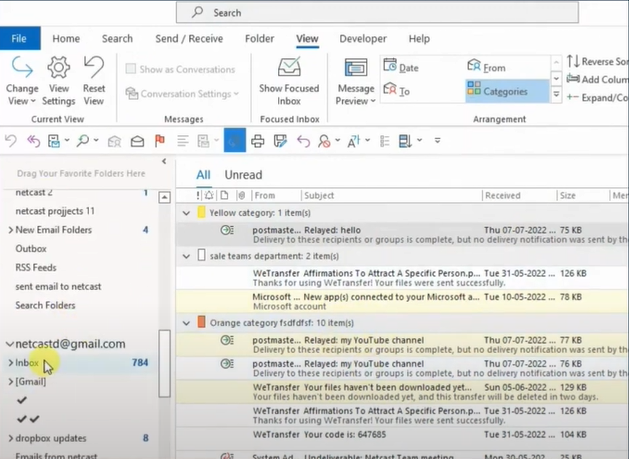629x459 pixels.
Task: Click the yellow category color swatch
Action: point(201,212)
